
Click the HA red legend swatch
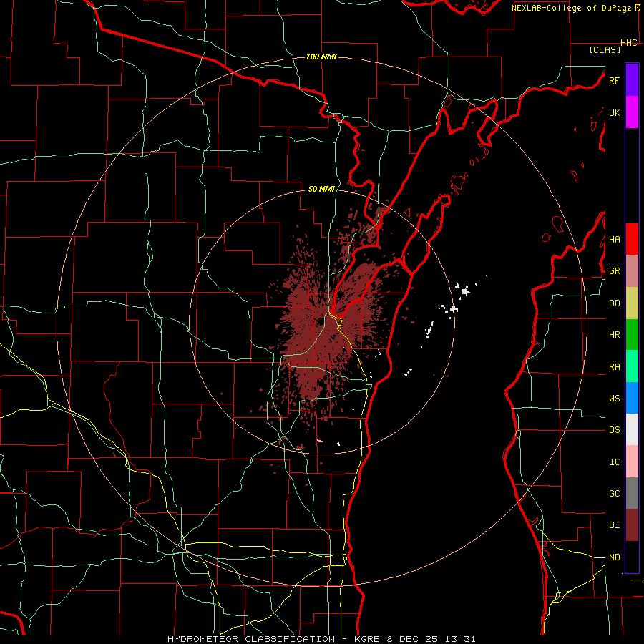(x=632, y=239)
